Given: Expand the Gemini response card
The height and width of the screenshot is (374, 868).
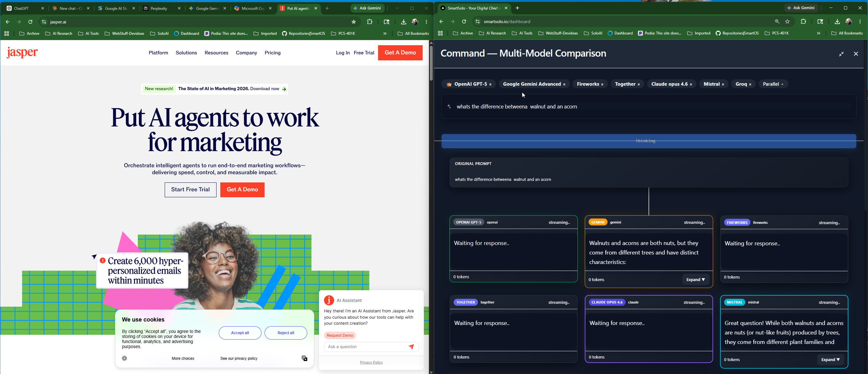Looking at the screenshot, I should tap(695, 280).
